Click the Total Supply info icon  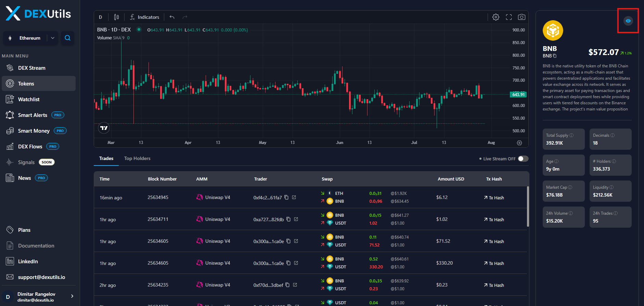(571, 135)
